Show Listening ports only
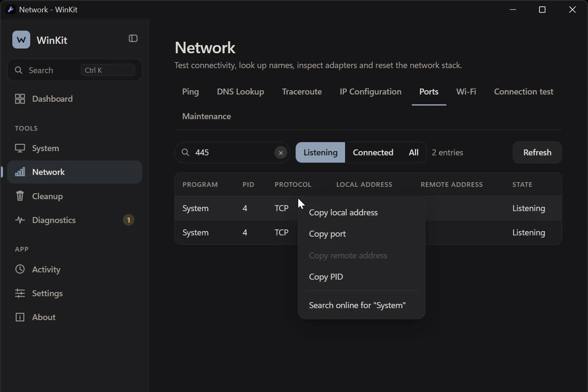This screenshot has width=588, height=392. click(x=320, y=152)
